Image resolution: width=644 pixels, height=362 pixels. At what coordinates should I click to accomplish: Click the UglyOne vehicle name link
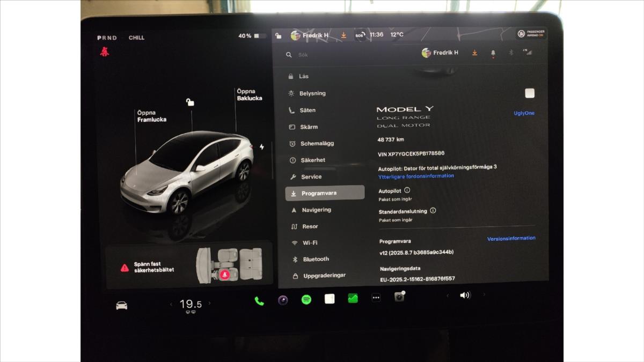point(524,113)
